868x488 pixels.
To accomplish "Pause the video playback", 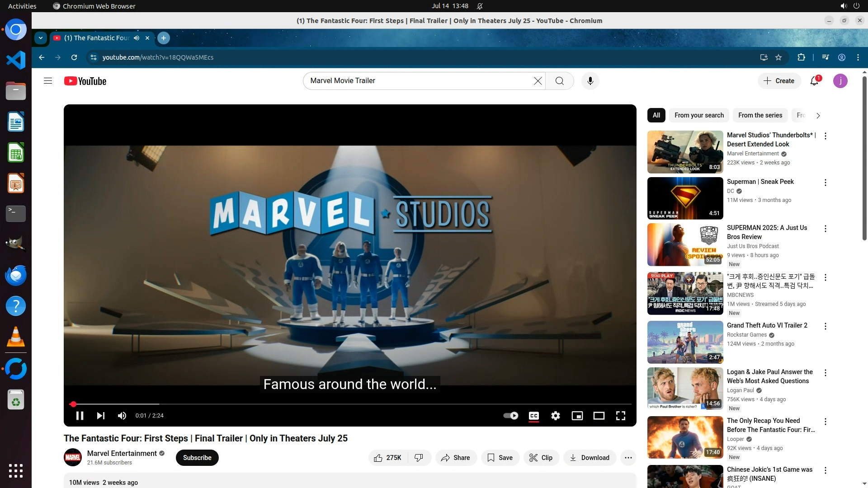I will [80, 416].
